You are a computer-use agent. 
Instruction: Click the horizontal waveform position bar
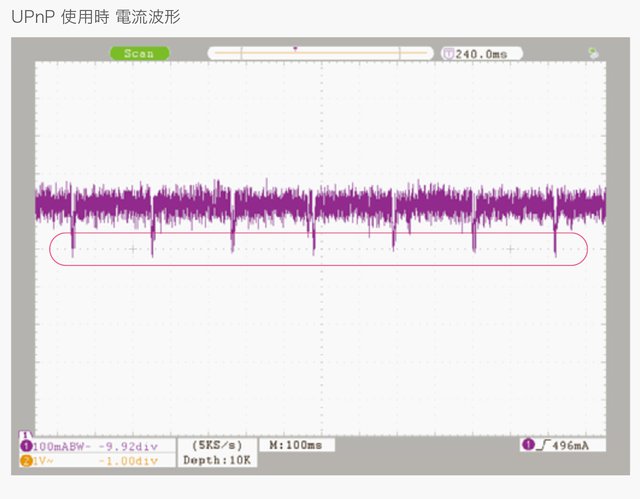(x=320, y=53)
